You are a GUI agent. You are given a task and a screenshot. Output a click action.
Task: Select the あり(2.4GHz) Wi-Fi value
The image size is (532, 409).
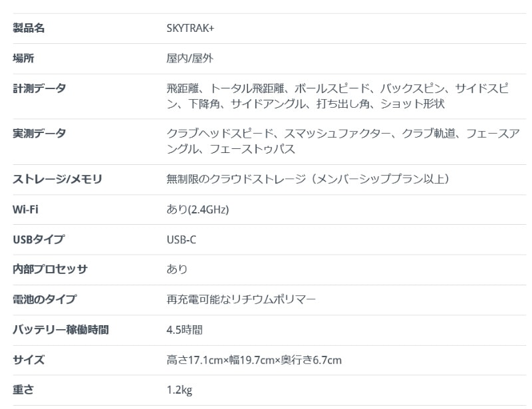[x=198, y=209]
